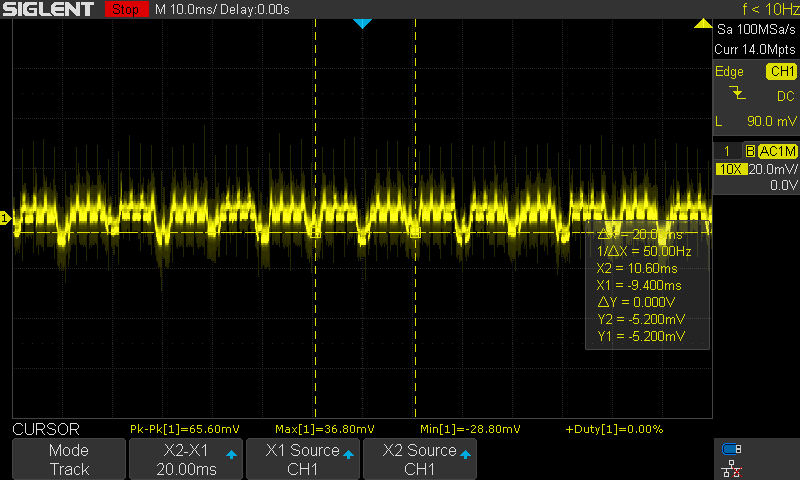
Task: Click the Edge trigger type label
Action: [x=729, y=72]
